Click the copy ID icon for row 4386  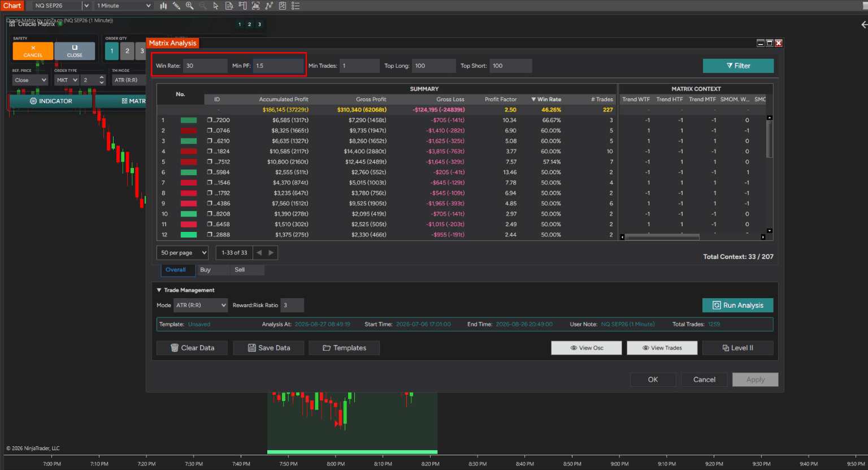(x=210, y=204)
